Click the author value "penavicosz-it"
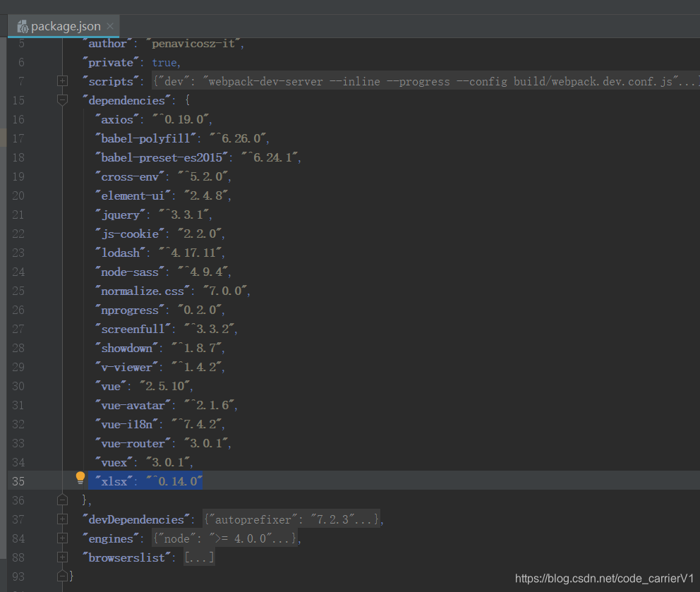700x592 pixels. point(193,43)
